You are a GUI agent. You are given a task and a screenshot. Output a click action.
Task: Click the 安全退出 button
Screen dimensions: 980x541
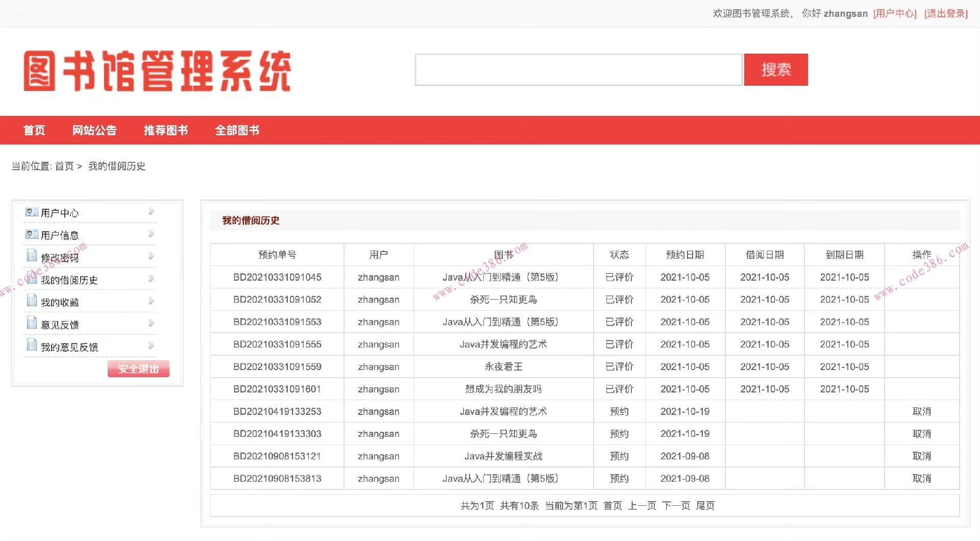(x=138, y=368)
